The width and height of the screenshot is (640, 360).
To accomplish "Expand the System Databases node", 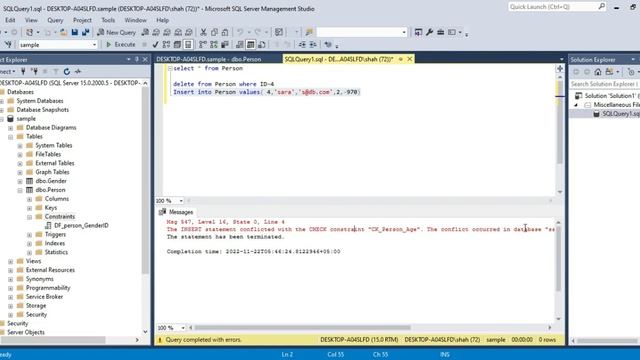I will click(x=2, y=101).
